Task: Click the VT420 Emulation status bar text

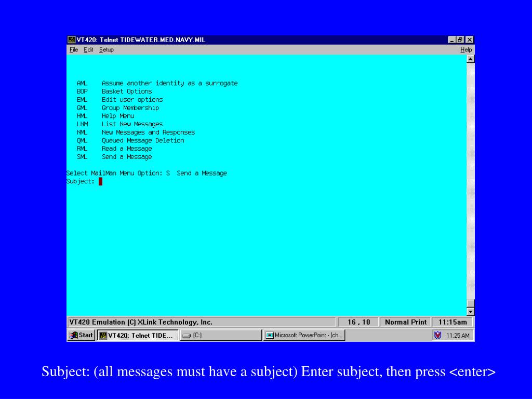Action: (141, 322)
